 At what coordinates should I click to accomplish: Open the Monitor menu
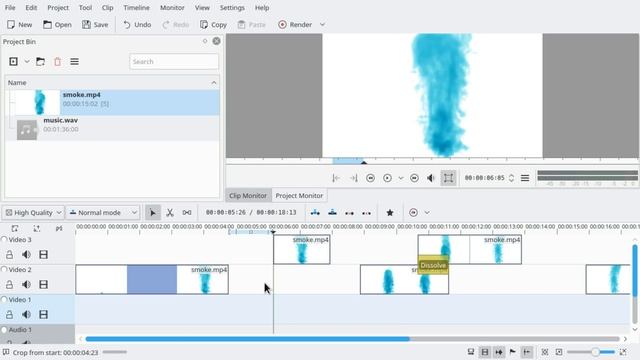click(172, 8)
